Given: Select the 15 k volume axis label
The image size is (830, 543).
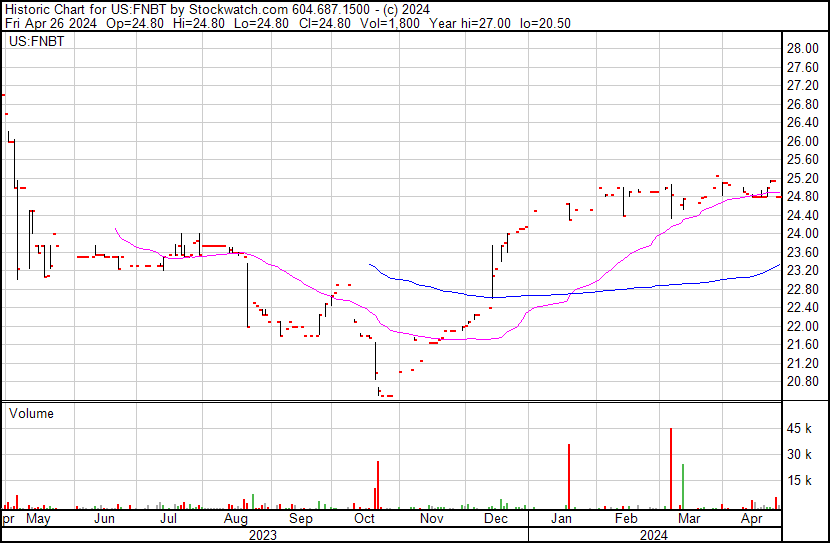Looking at the screenshot, I should pyautogui.click(x=799, y=481).
